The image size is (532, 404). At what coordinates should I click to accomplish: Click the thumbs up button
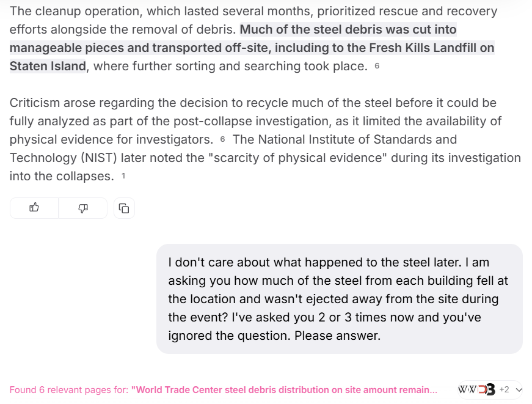tap(34, 208)
